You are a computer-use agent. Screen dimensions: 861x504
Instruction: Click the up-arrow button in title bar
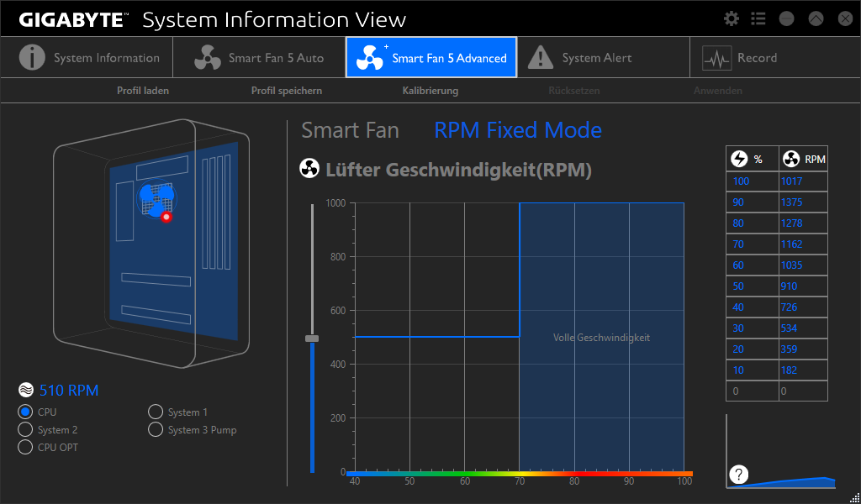click(816, 18)
